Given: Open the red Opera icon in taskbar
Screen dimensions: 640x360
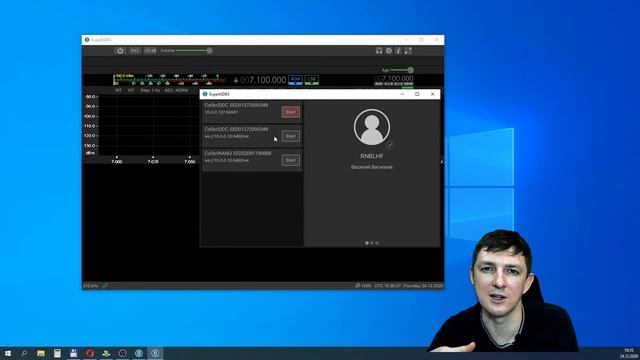Looking at the screenshot, I should click(x=90, y=353).
